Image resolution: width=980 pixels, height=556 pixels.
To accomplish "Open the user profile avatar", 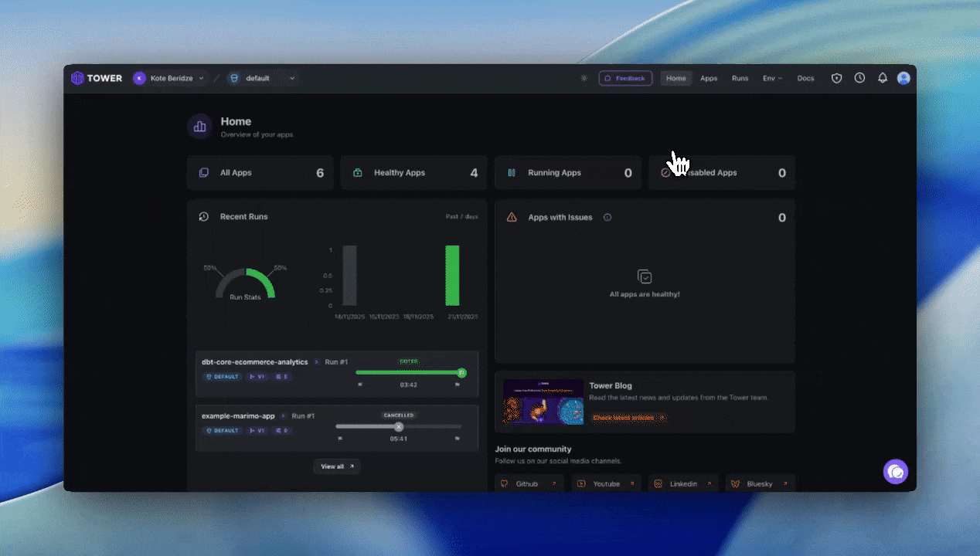I will click(x=903, y=78).
